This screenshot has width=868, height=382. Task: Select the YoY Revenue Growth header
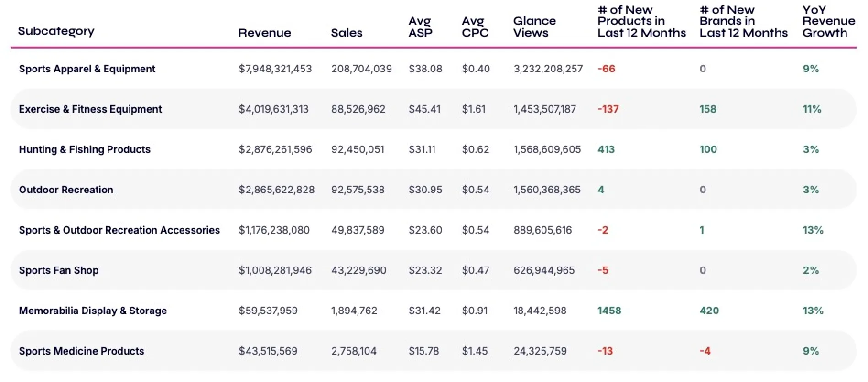pyautogui.click(x=829, y=21)
